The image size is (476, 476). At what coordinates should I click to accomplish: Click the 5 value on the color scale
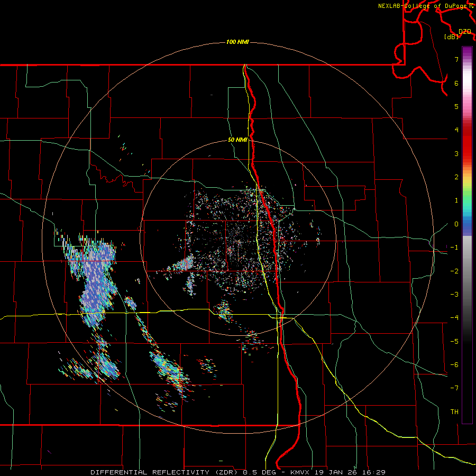click(456, 106)
